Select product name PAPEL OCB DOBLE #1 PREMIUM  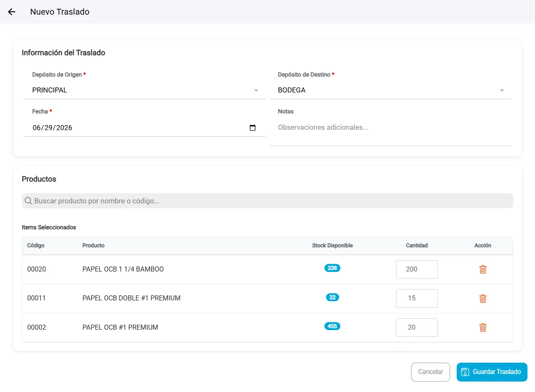pyautogui.click(x=131, y=298)
